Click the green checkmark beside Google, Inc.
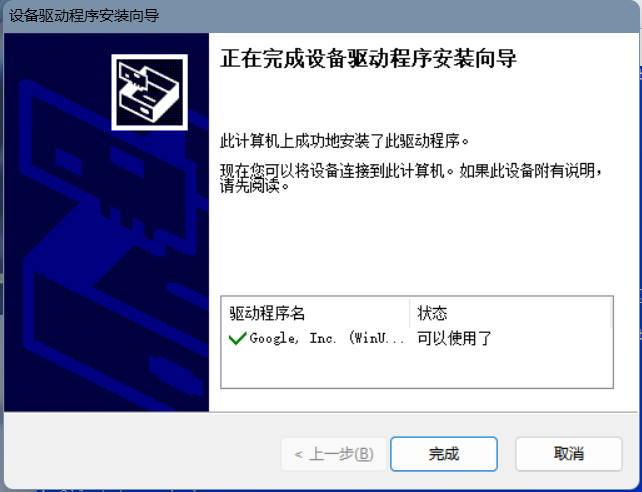This screenshot has height=492, width=642. [x=237, y=339]
